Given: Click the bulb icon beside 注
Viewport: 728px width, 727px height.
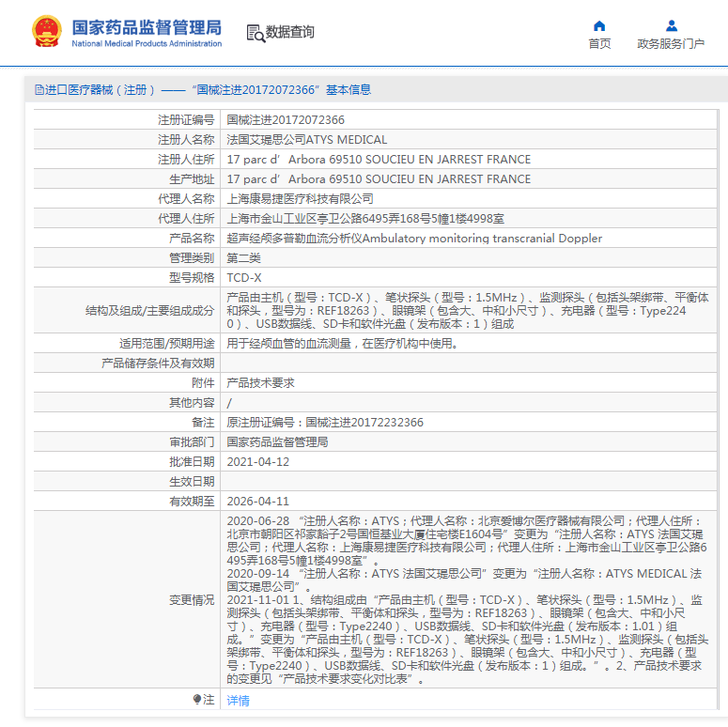Looking at the screenshot, I should (197, 699).
